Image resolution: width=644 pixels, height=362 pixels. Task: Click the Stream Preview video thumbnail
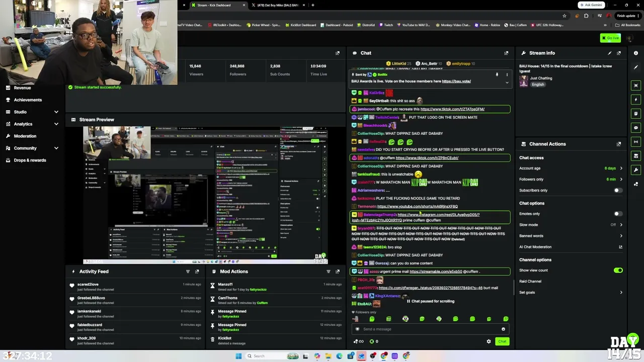[205, 195]
